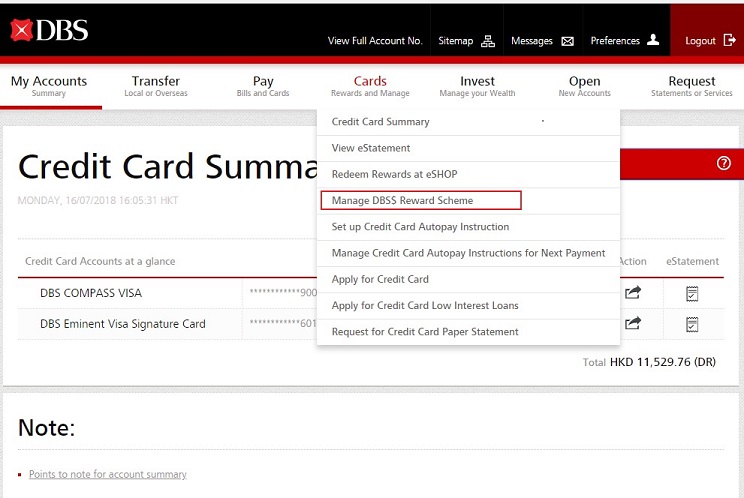Click the DBS logo
The height and width of the screenshot is (498, 744).
pos(49,30)
